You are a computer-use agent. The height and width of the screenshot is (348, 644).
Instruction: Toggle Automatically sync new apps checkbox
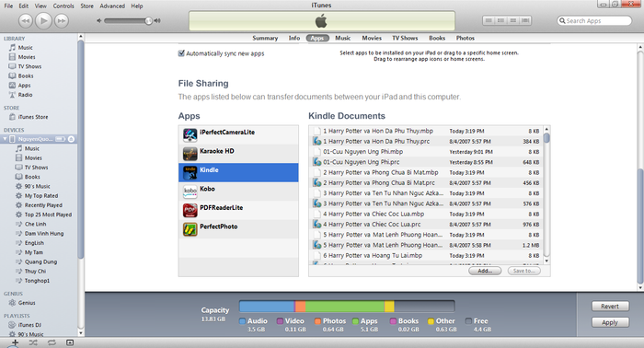coord(181,53)
